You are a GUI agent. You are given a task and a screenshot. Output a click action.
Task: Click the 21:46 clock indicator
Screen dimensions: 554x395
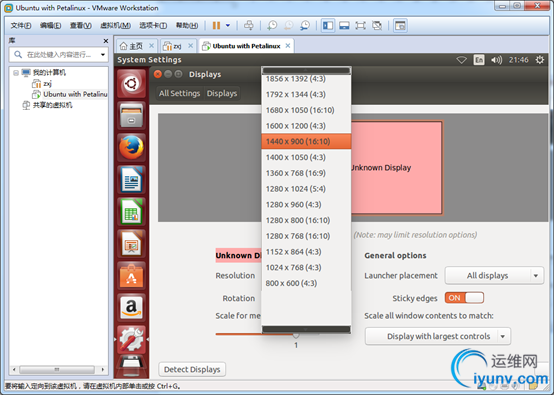click(519, 60)
